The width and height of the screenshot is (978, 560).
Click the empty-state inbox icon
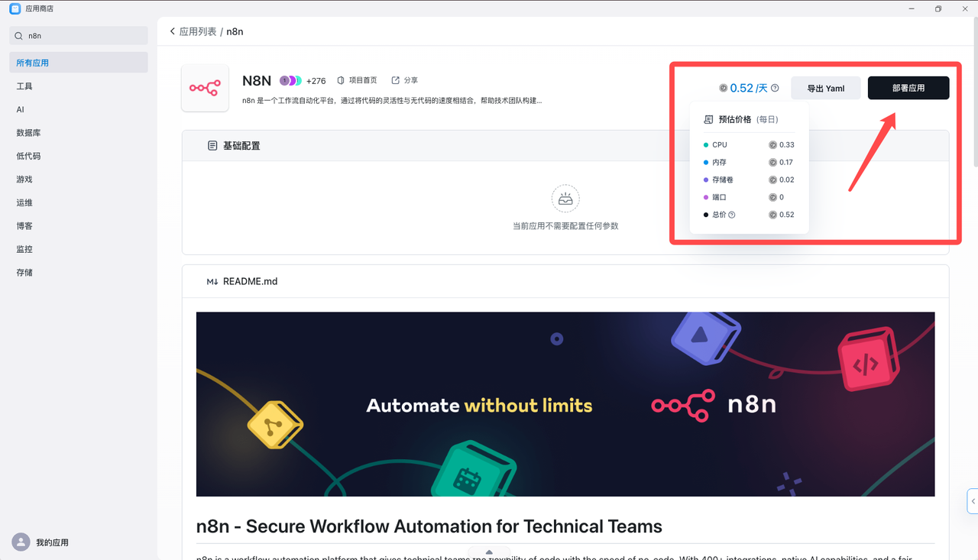click(565, 199)
